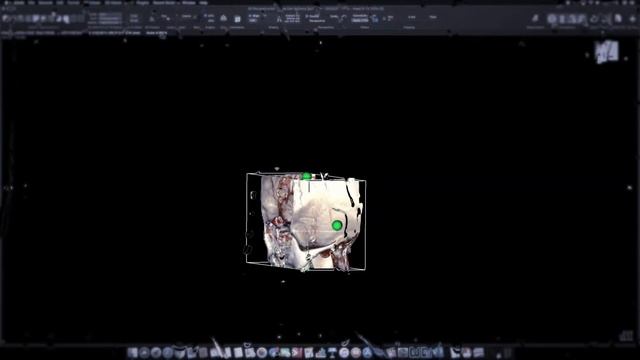Open the Plugins menu
This screenshot has height=360, width=640.
[x=142, y=2]
